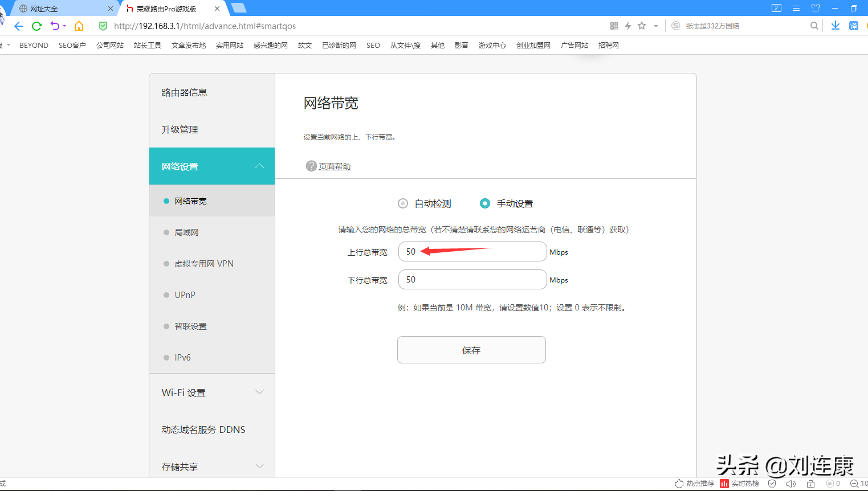Click the 保存 button

point(471,350)
